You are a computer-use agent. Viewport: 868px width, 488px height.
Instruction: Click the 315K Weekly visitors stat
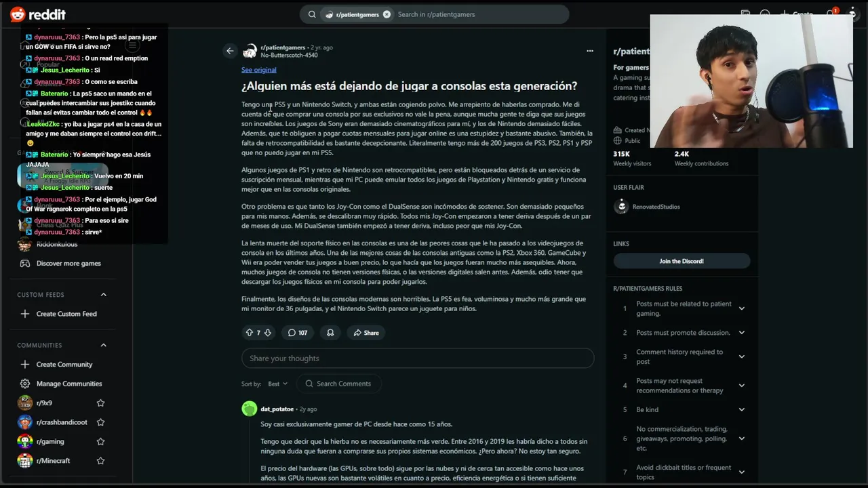tap(632, 159)
